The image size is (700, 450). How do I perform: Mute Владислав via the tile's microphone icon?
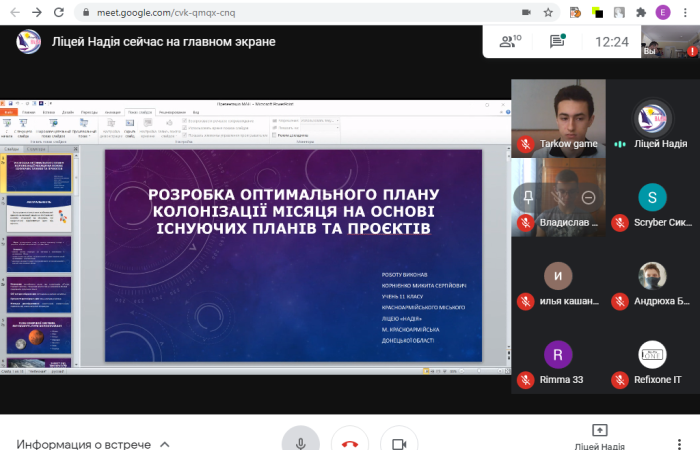tap(557, 197)
